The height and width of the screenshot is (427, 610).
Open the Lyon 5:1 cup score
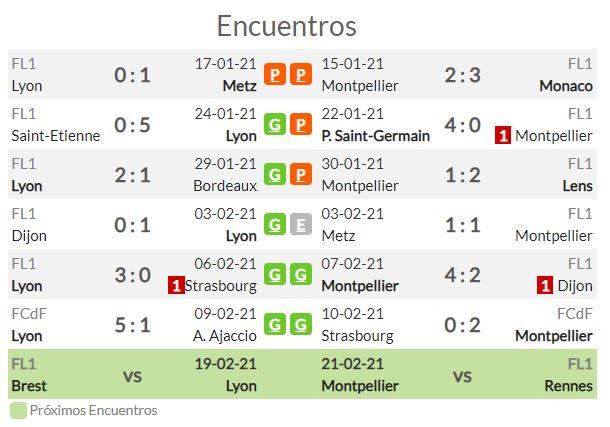(x=132, y=325)
